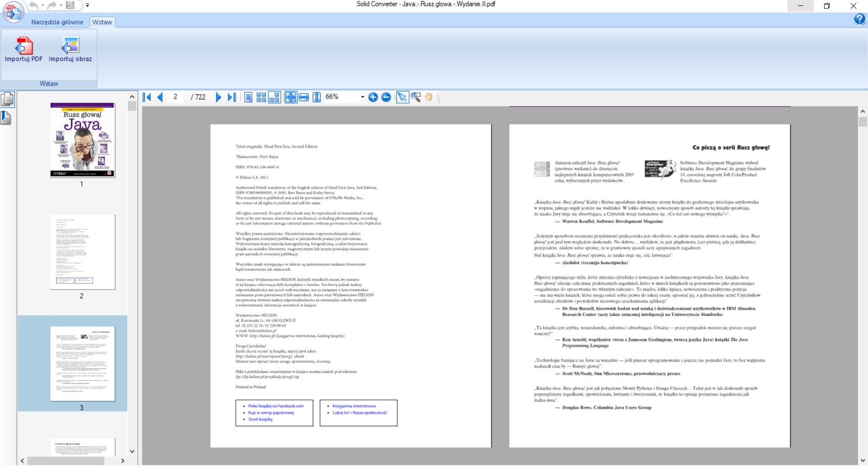This screenshot has width=868, height=469.
Task: Show the bookmarks panel icon
Action: click(6, 118)
